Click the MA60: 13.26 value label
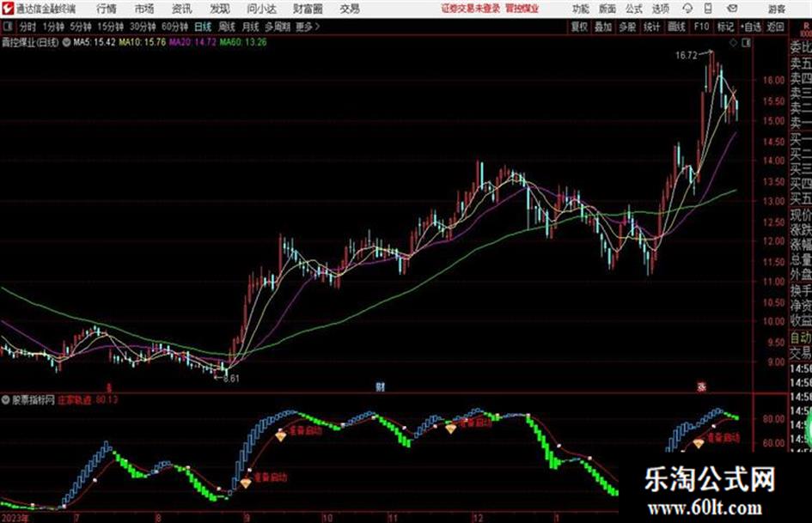Image resolution: width=812 pixels, height=523 pixels. [243, 42]
